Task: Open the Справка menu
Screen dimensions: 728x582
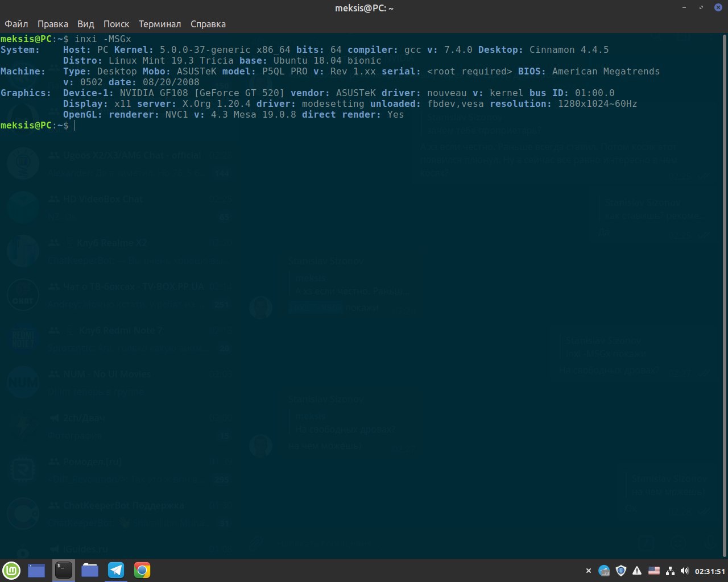Action: point(208,24)
